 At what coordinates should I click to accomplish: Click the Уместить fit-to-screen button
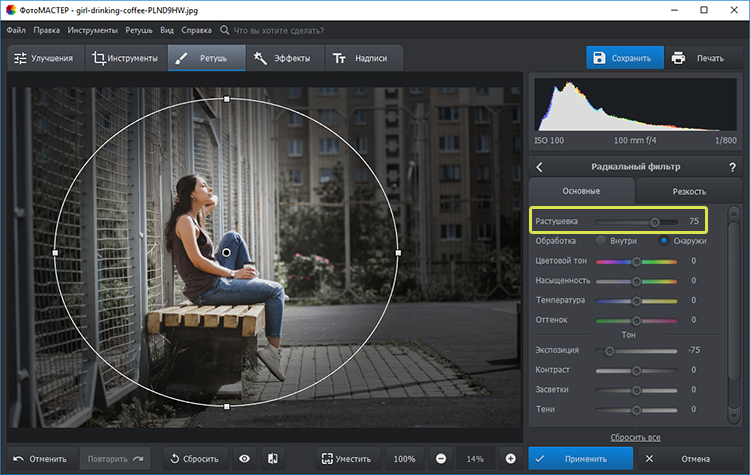pos(346,458)
